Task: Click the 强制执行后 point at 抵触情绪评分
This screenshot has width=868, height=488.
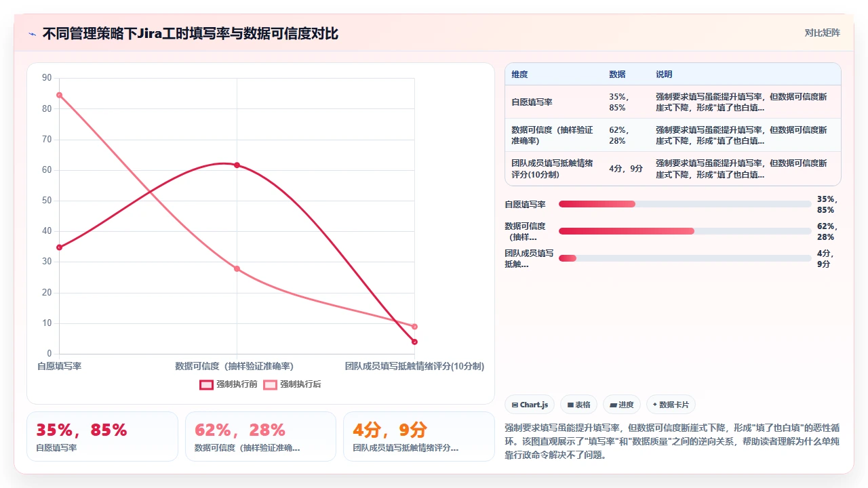Action: point(414,327)
